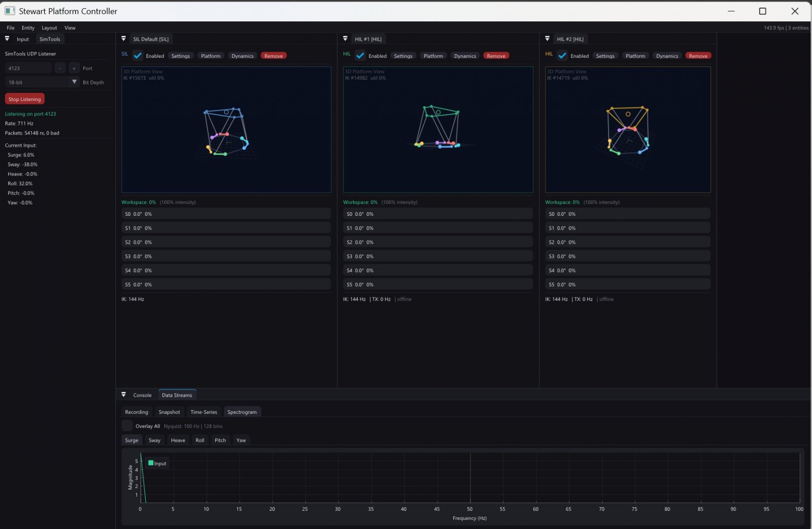Disable the SIL Default Enabled checkbox
Viewport: 812px width, 529px height.
[x=138, y=56]
